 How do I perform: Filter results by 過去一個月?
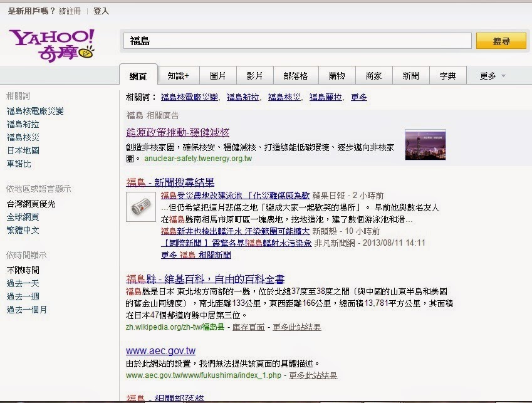click(x=27, y=310)
